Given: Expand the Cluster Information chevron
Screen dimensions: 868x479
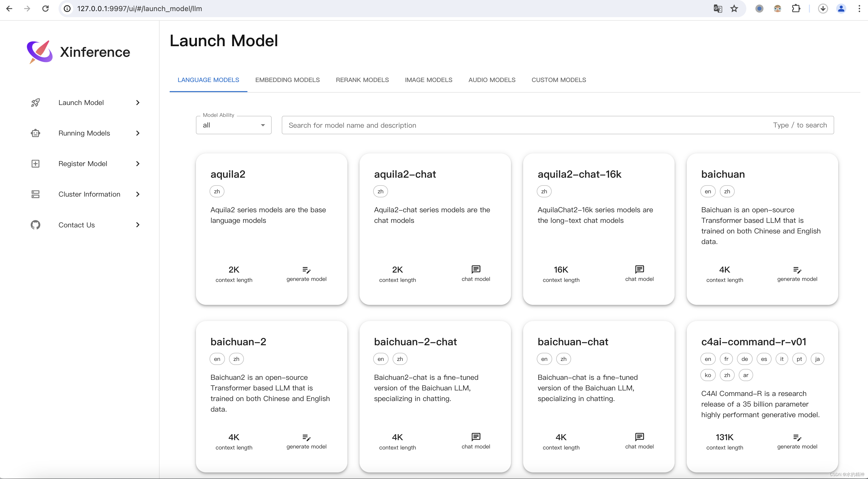Looking at the screenshot, I should [138, 194].
